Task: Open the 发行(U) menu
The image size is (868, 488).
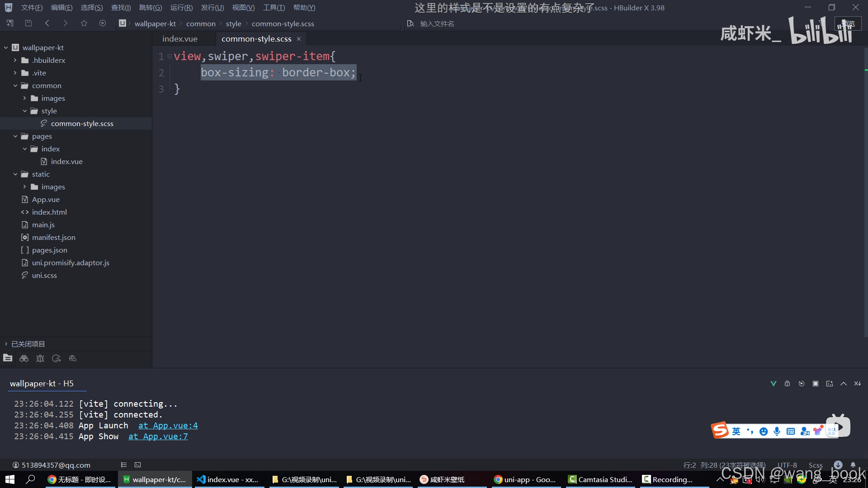Action: pos(212,8)
